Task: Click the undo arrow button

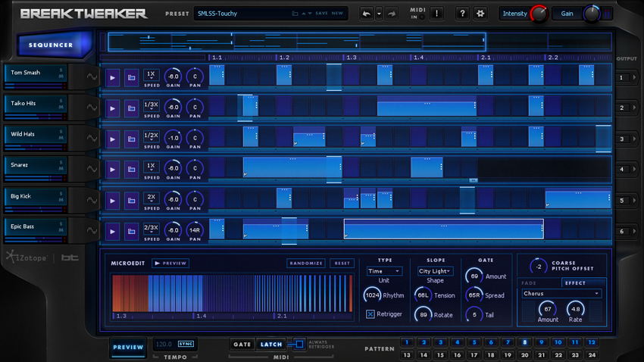Action: click(366, 14)
